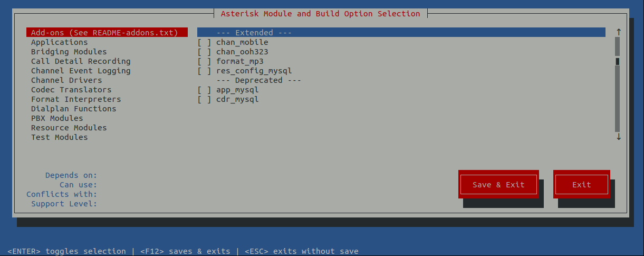Click the module list scrollbar thumb
Viewport: 644px width, 256px height.
(618, 61)
